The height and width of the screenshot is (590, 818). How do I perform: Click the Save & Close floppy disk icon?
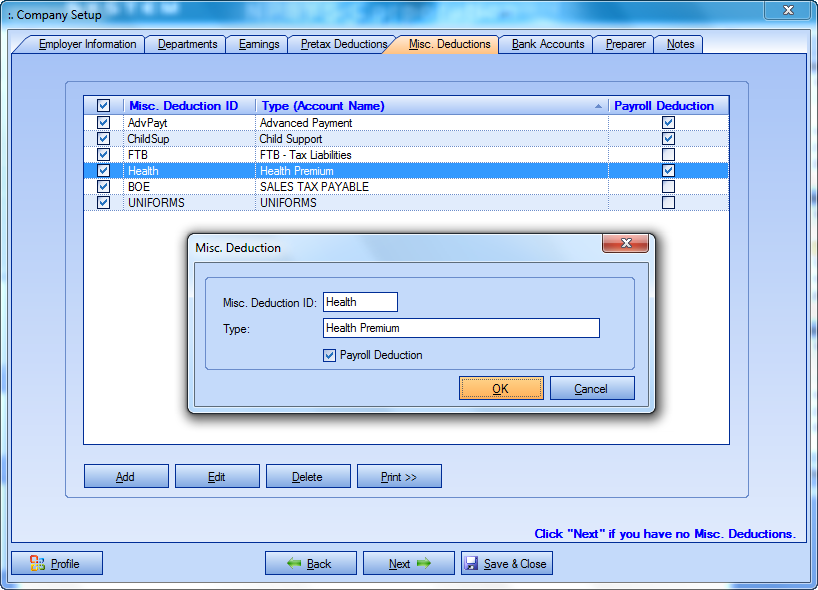pos(472,563)
